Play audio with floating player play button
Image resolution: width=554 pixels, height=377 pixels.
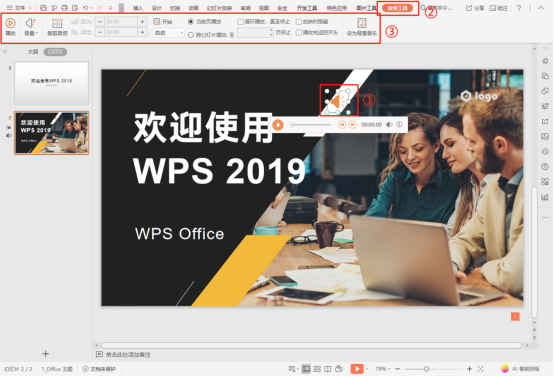point(278,125)
